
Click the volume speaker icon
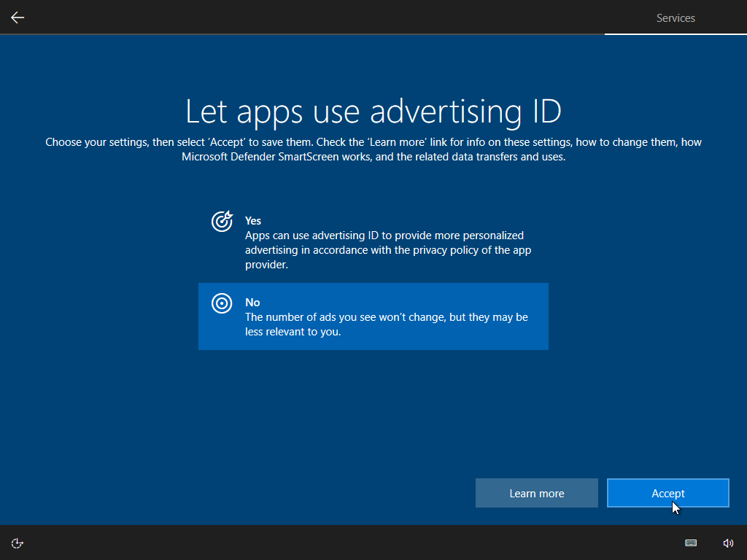(727, 542)
